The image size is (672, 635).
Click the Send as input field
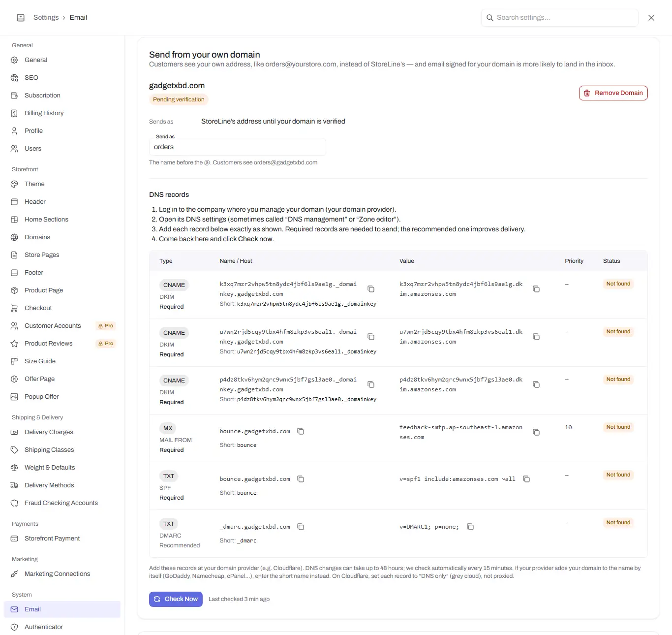(237, 147)
